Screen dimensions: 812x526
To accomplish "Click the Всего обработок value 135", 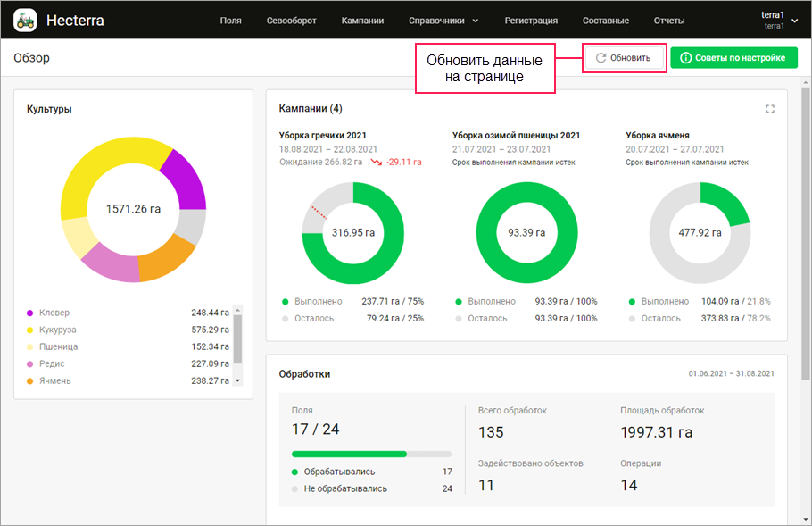I will tap(491, 433).
